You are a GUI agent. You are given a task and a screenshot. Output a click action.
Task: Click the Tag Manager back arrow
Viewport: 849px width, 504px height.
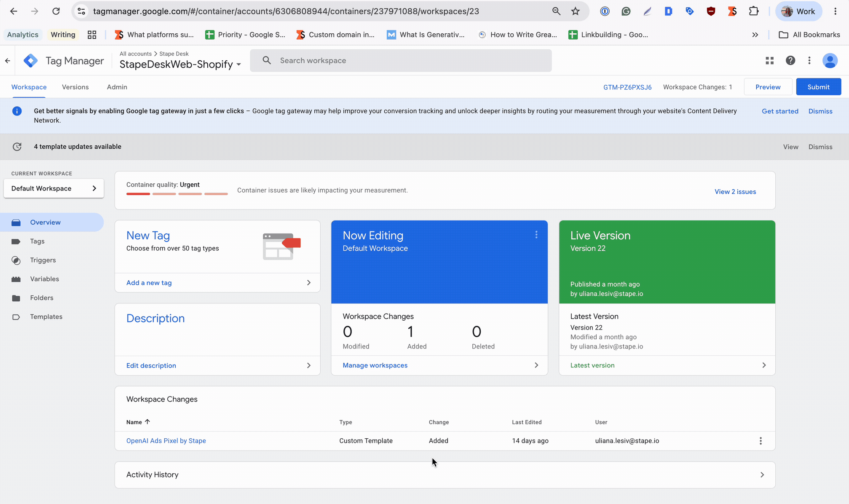(x=8, y=61)
